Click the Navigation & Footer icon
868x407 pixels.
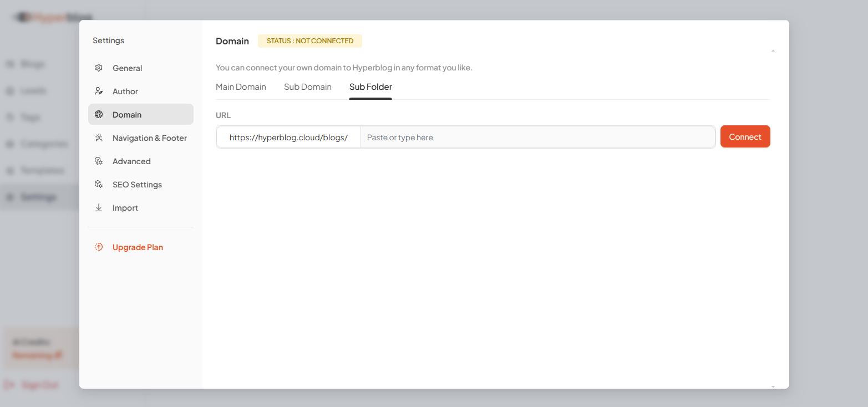[x=99, y=138]
